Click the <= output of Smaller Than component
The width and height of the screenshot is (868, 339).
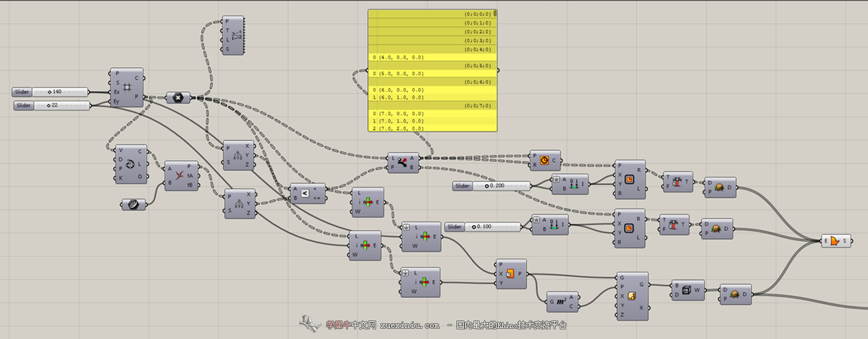[317, 199]
